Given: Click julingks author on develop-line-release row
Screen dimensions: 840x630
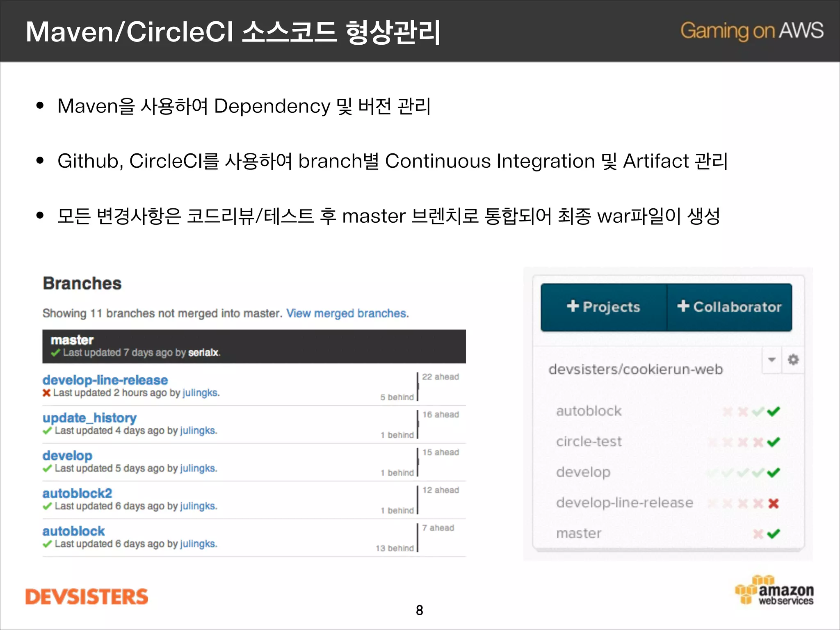Looking at the screenshot, I should (200, 393).
